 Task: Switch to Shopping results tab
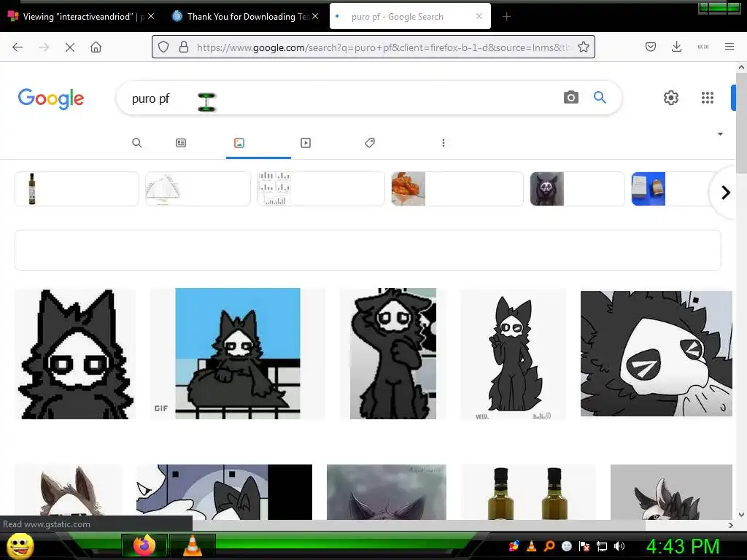click(x=370, y=143)
